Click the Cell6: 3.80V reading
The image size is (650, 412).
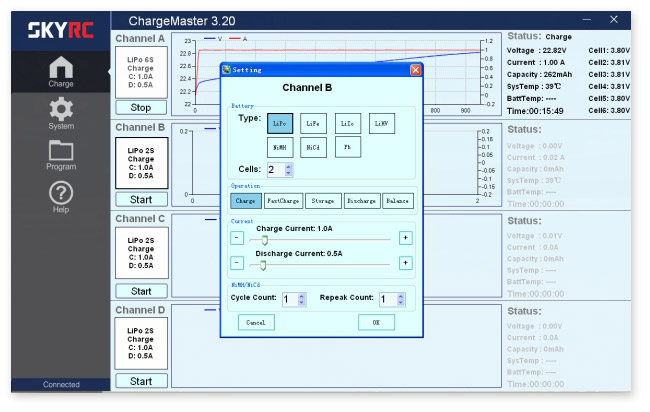coord(609,111)
